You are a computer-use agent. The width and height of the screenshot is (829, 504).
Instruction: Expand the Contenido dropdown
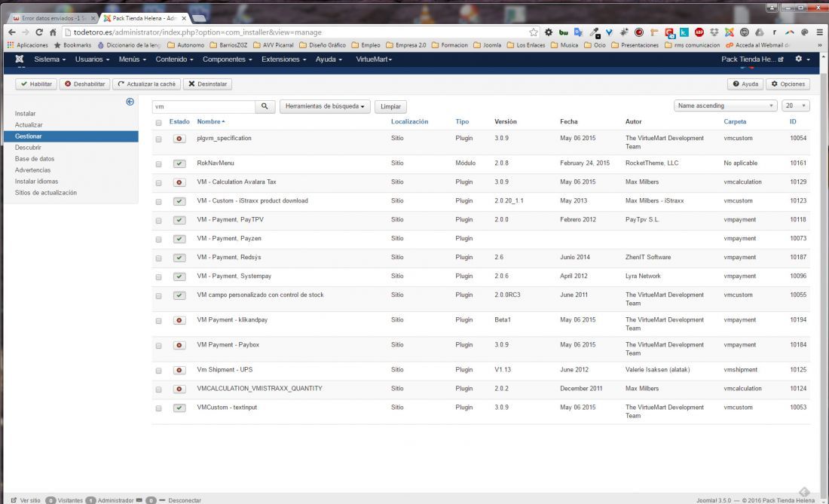175,60
